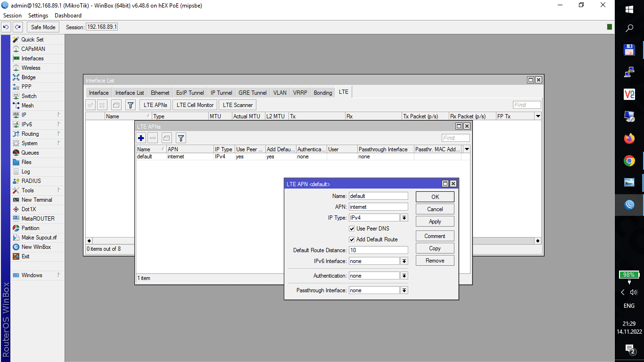Open the IP Type dropdown
The height and width of the screenshot is (362, 644).
(404, 218)
